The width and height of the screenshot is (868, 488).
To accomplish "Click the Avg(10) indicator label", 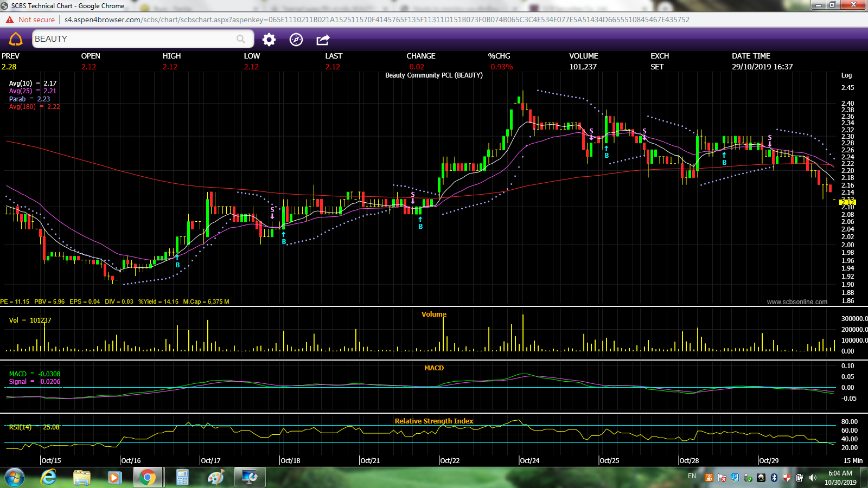I will pos(21,84).
